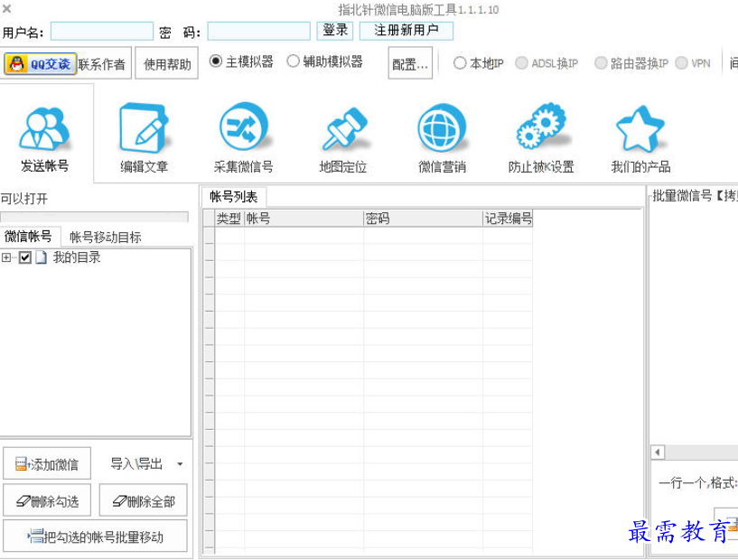Image resolution: width=738 pixels, height=560 pixels.
Task: Toggle the 我的目录 checkbox
Action: 25,257
